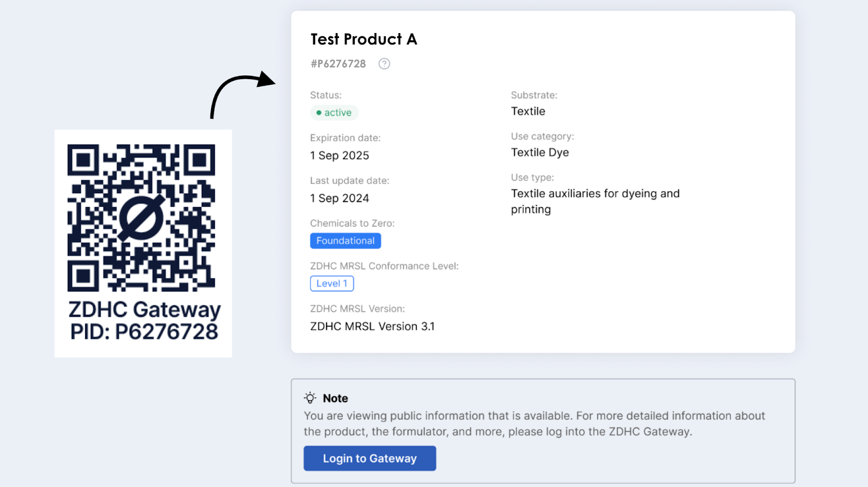868x487 pixels.
Task: Click the ZDHC Gateway QR code
Action: tap(141, 217)
